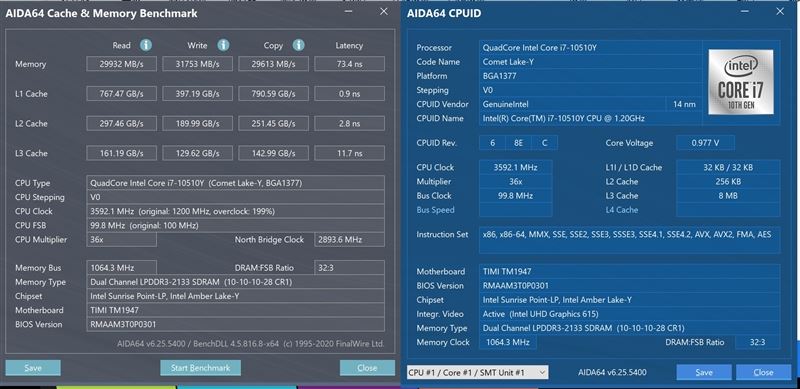Close AIDA64 CPUID via title bar X

click(780, 11)
